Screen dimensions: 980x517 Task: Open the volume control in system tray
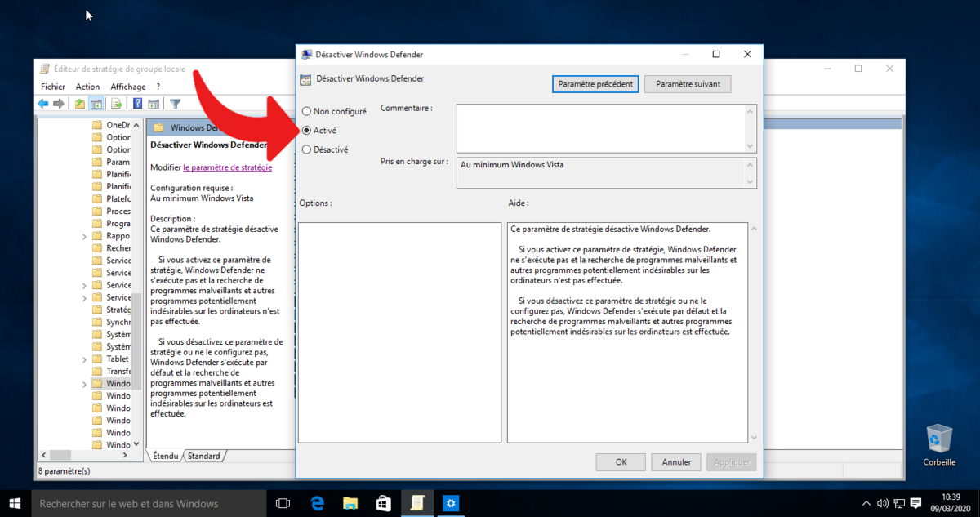click(x=882, y=503)
